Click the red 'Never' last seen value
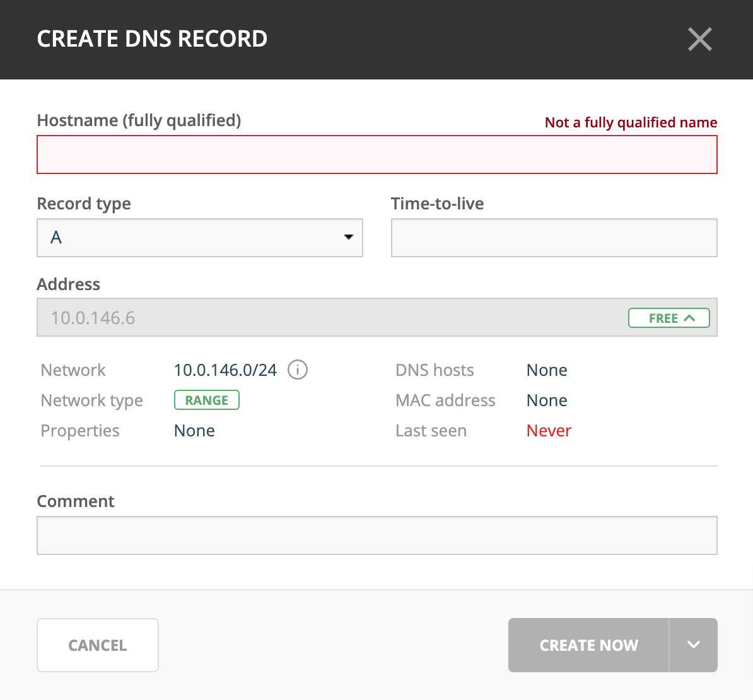Viewport: 753px width, 700px height. point(549,431)
